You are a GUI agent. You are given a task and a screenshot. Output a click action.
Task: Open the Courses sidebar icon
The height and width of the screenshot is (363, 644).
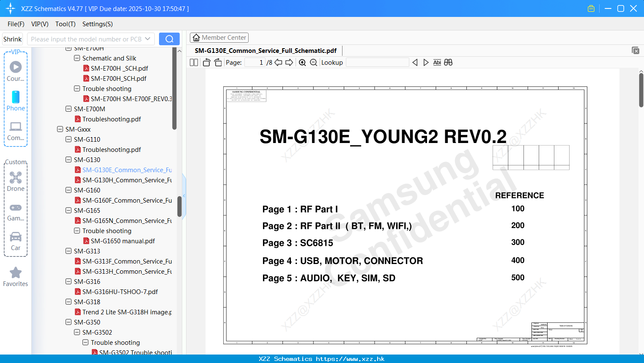tap(16, 71)
